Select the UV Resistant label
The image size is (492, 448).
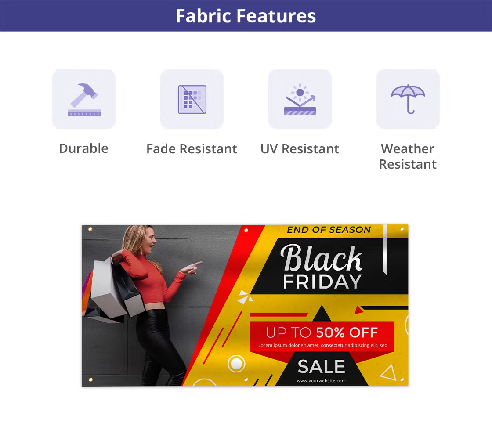[x=300, y=149]
